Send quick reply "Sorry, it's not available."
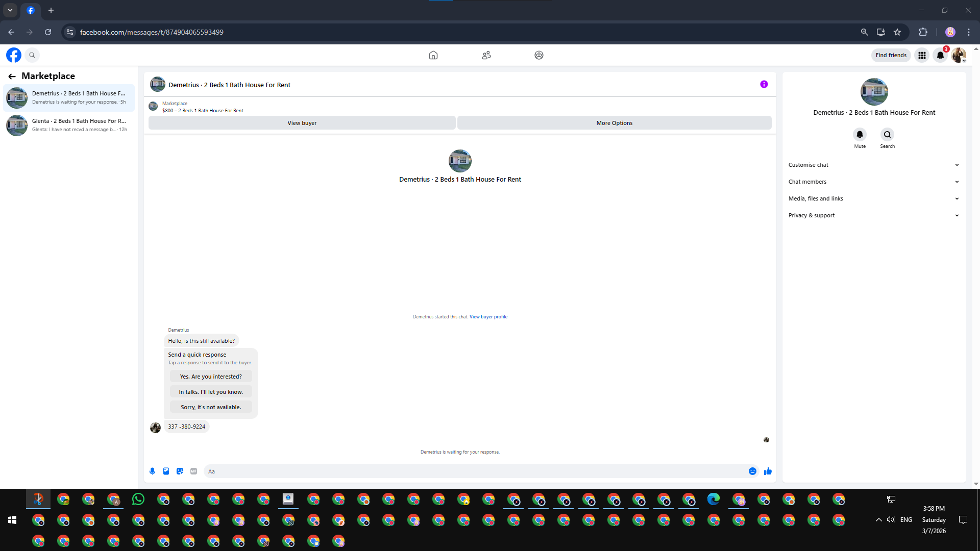The width and height of the screenshot is (980, 551). pos(211,407)
